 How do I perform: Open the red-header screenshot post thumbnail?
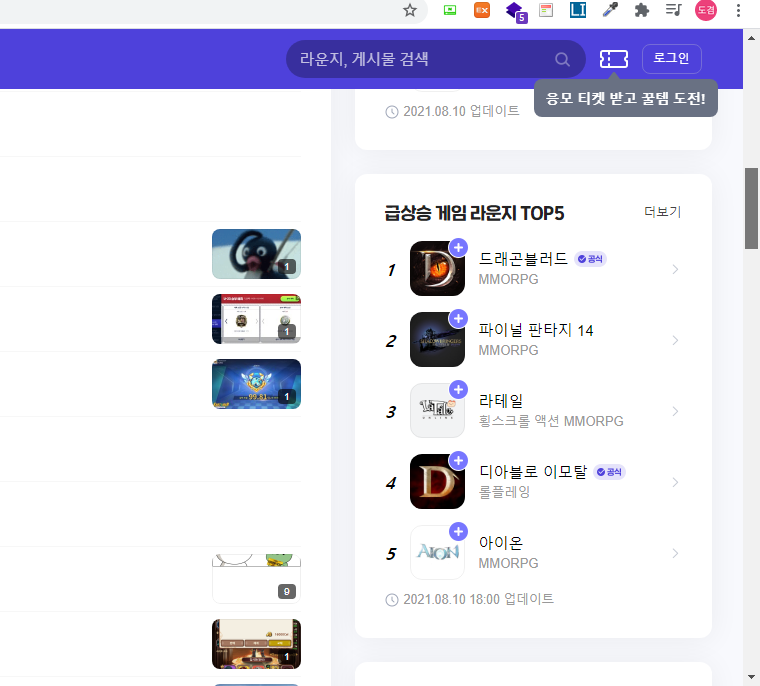point(256,319)
